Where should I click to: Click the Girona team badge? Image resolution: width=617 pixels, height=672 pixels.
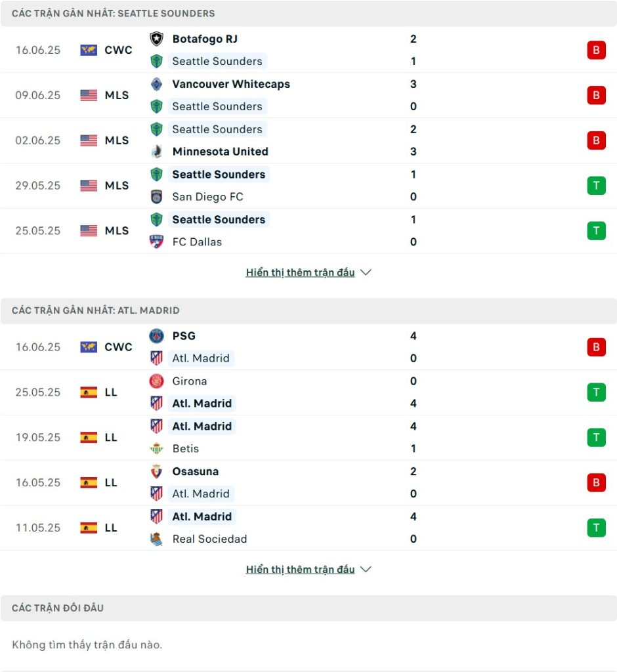coord(156,381)
